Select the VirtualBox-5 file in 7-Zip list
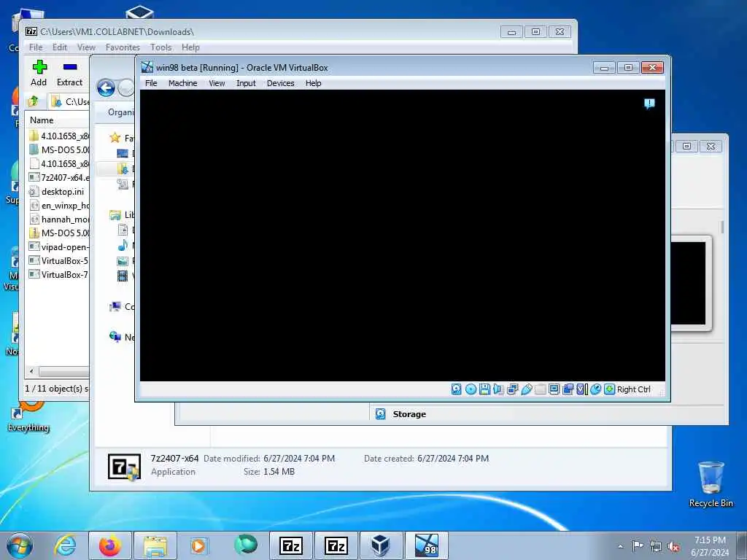747x560 pixels. (58, 260)
